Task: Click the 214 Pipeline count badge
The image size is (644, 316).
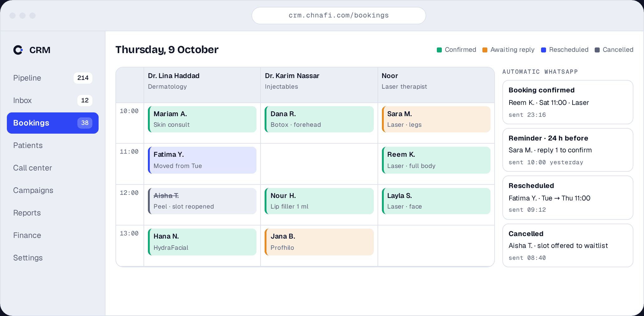Action: coord(83,78)
